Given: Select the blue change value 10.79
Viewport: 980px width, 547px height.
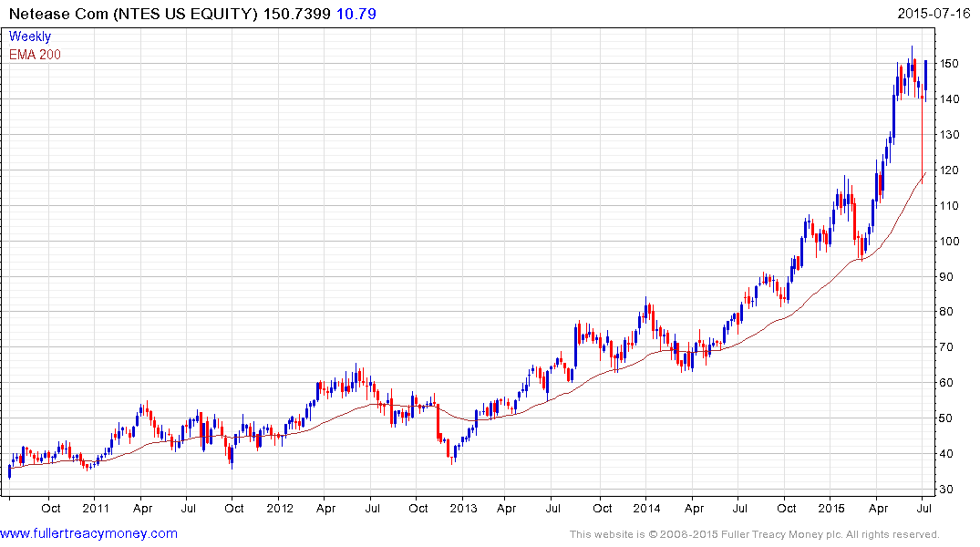Looking at the screenshot, I should (x=356, y=14).
